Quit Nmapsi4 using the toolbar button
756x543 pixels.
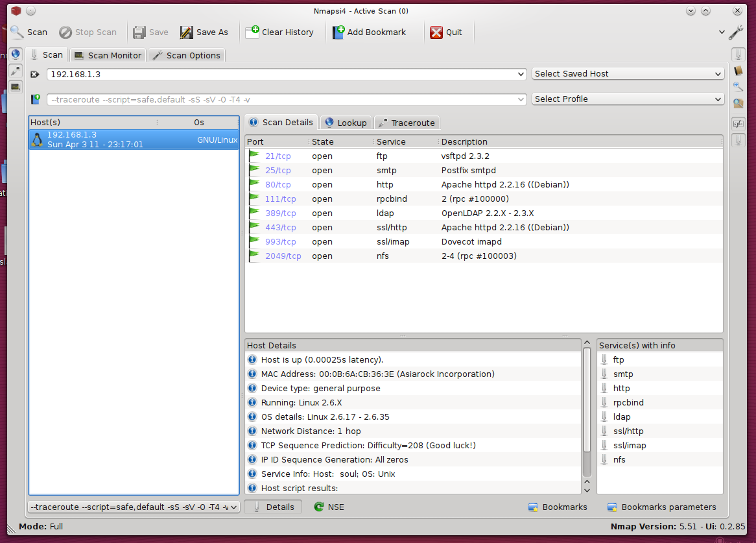(x=446, y=32)
